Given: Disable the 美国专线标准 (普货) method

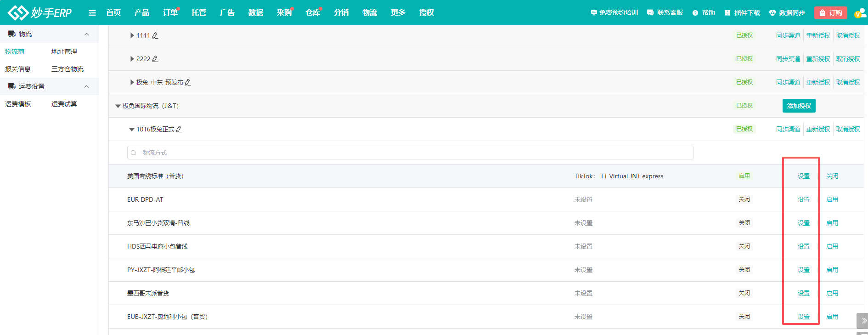Looking at the screenshot, I should click(832, 176).
